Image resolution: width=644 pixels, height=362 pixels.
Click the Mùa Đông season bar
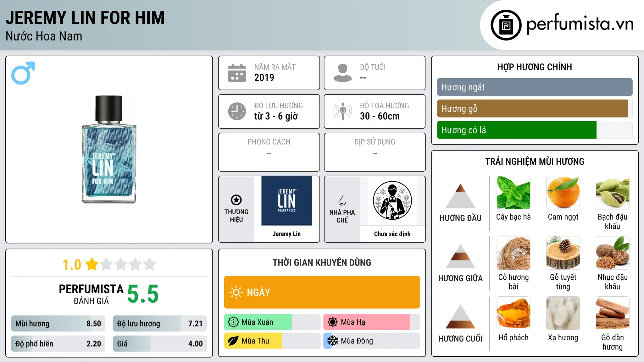pos(372,341)
